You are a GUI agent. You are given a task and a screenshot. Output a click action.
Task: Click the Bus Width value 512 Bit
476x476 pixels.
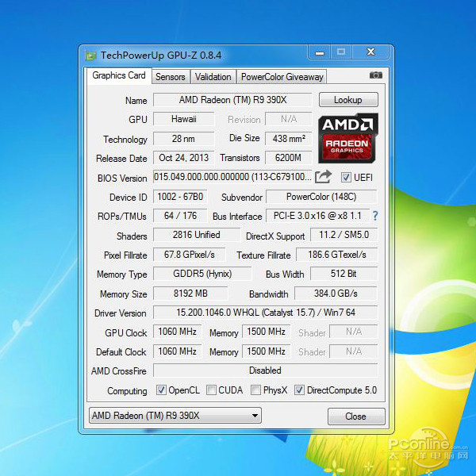tap(344, 274)
